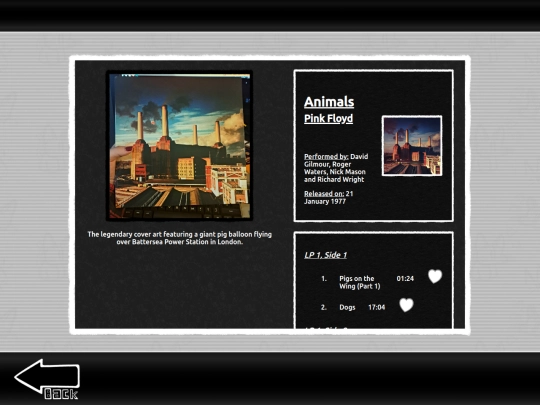Image resolution: width=540 pixels, height=405 pixels.
Task: Go back using the Back arrow
Action: click(47, 379)
